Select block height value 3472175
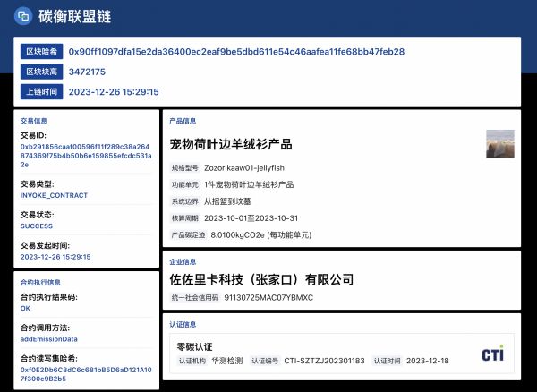Screen dimensions: 537x392 pyautogui.click(x=87, y=72)
